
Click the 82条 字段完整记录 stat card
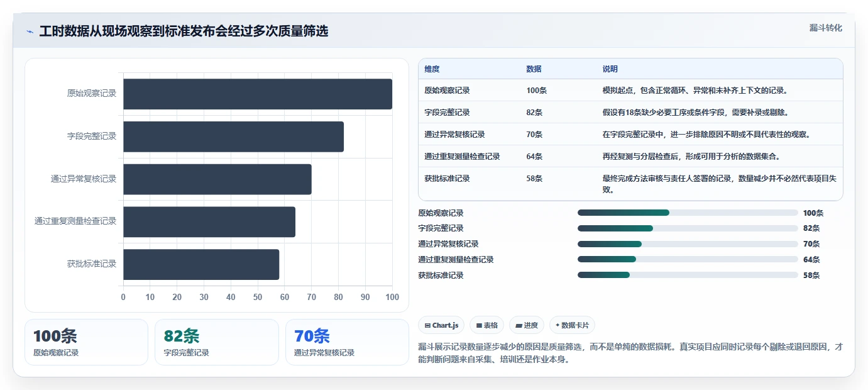coord(217,342)
